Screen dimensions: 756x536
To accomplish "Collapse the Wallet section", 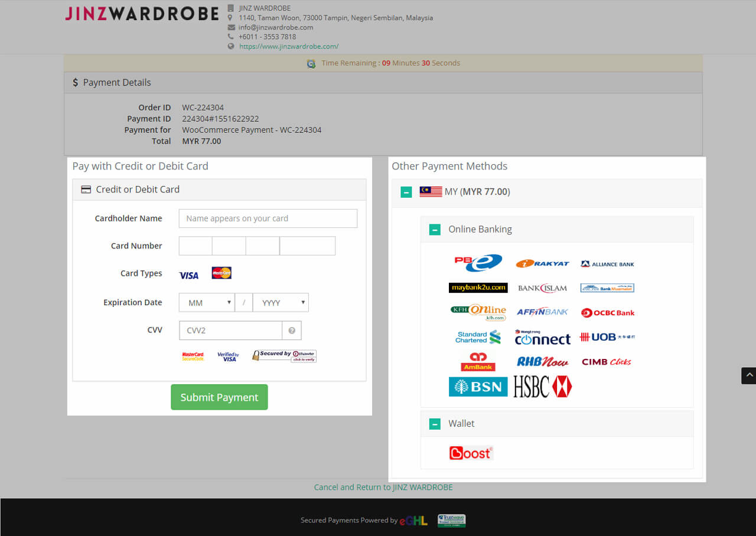I will [x=435, y=424].
